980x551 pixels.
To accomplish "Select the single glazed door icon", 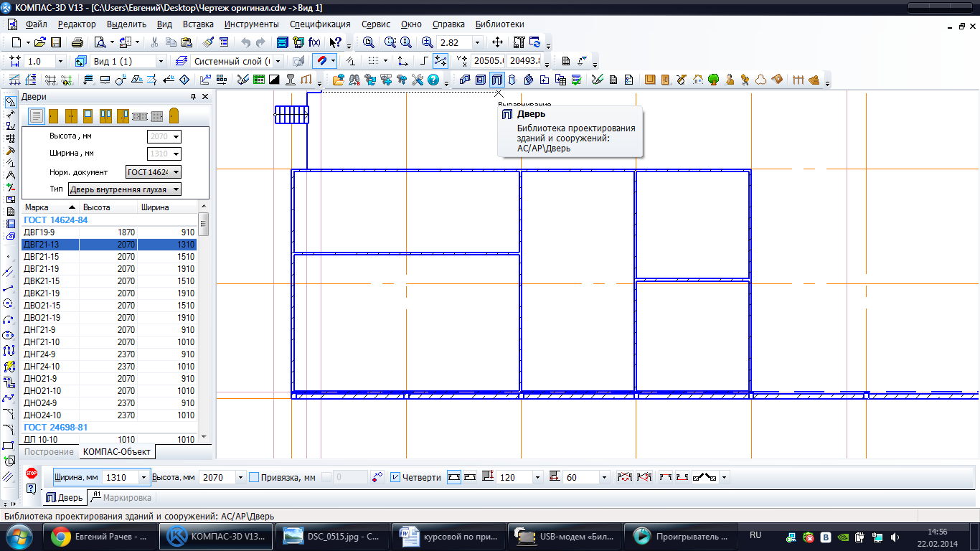I will pos(88,116).
